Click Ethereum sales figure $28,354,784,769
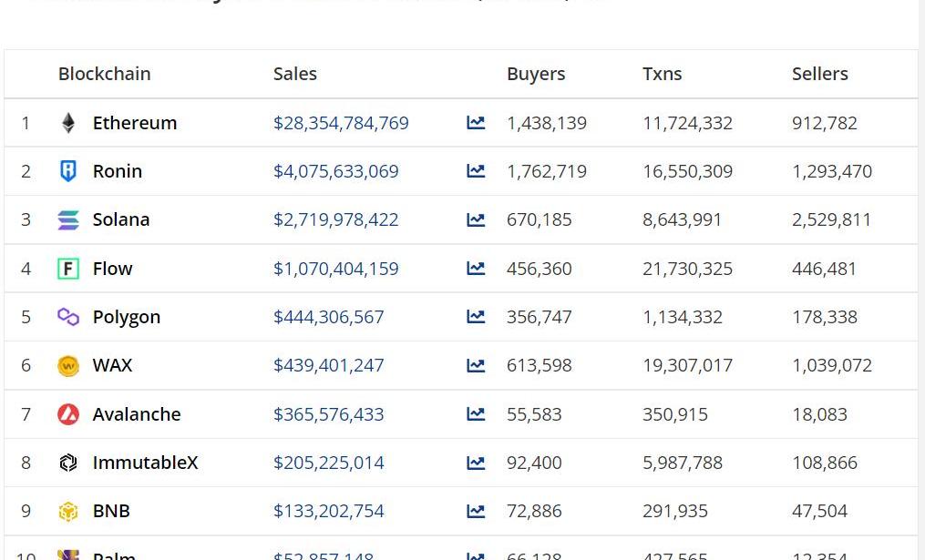The image size is (925, 560). (x=341, y=123)
